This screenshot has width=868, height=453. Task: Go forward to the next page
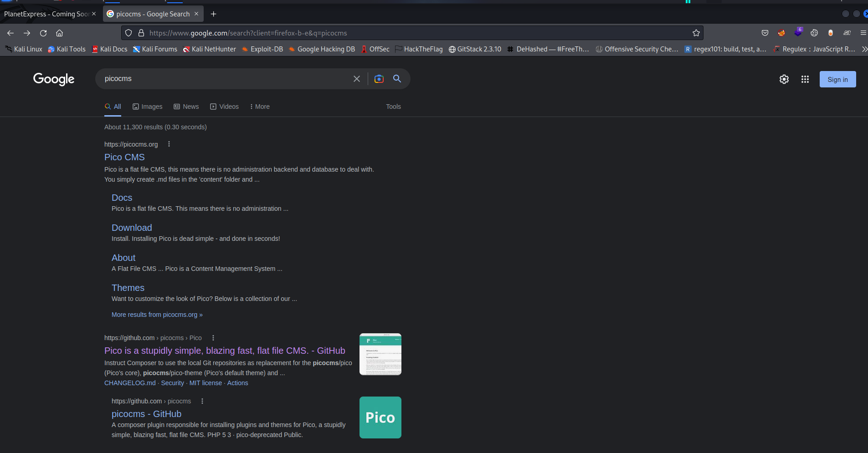[x=27, y=33]
